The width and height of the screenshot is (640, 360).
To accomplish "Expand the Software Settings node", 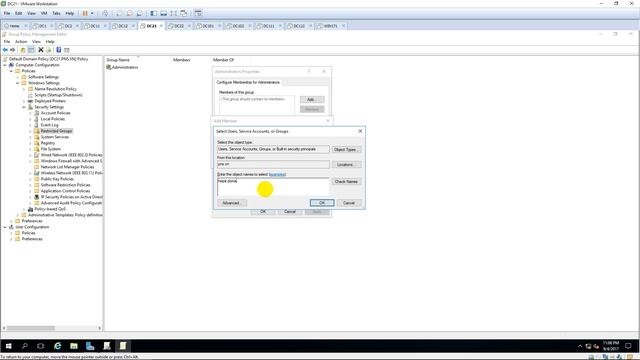I will click(x=18, y=77).
